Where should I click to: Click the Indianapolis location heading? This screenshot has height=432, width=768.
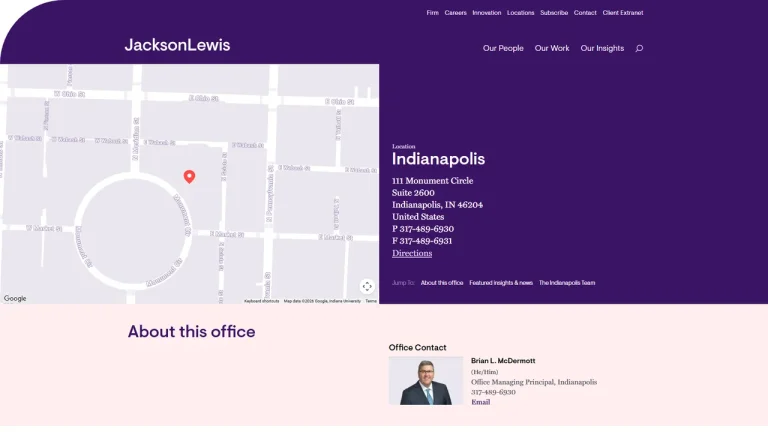pyautogui.click(x=438, y=159)
